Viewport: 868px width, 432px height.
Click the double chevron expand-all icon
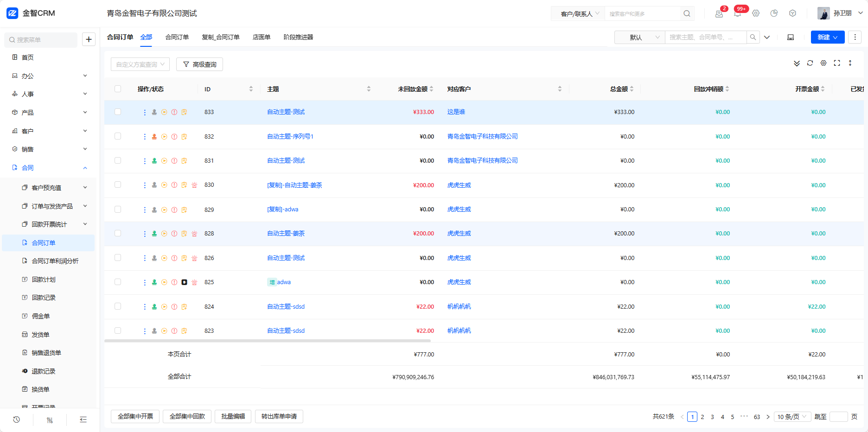coord(797,64)
